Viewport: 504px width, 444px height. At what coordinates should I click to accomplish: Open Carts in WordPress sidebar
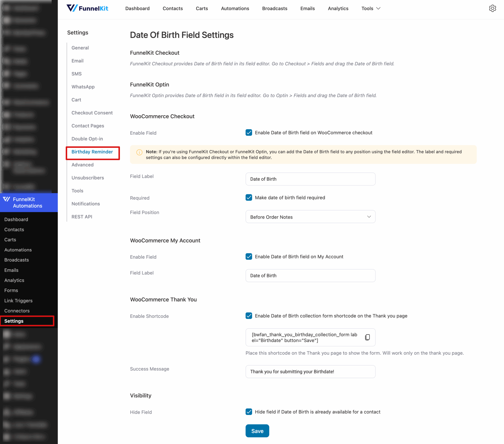click(10, 240)
